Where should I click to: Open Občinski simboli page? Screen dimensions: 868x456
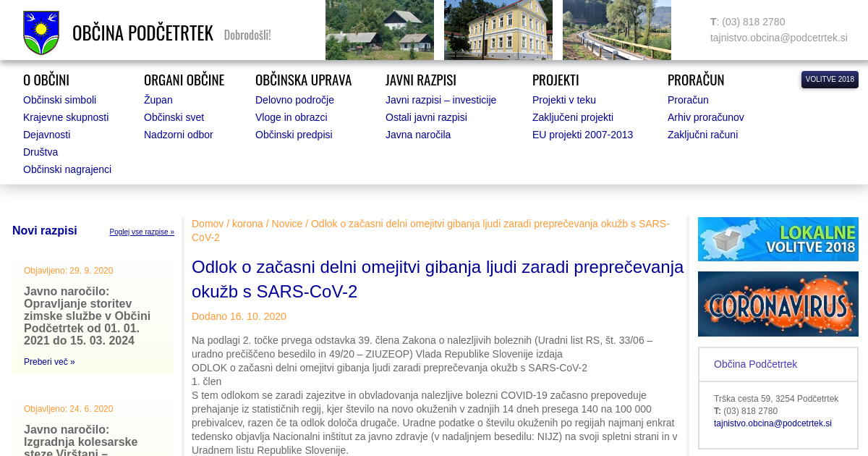59,100
